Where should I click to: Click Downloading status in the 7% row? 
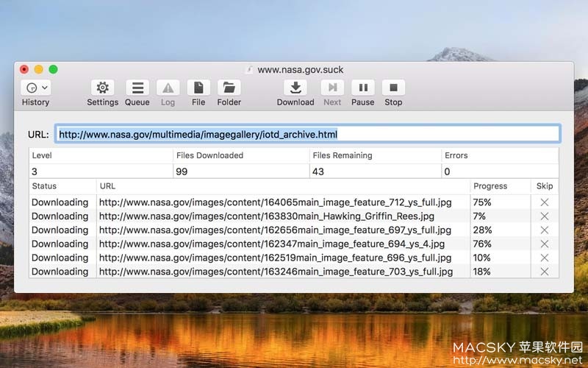click(x=60, y=216)
